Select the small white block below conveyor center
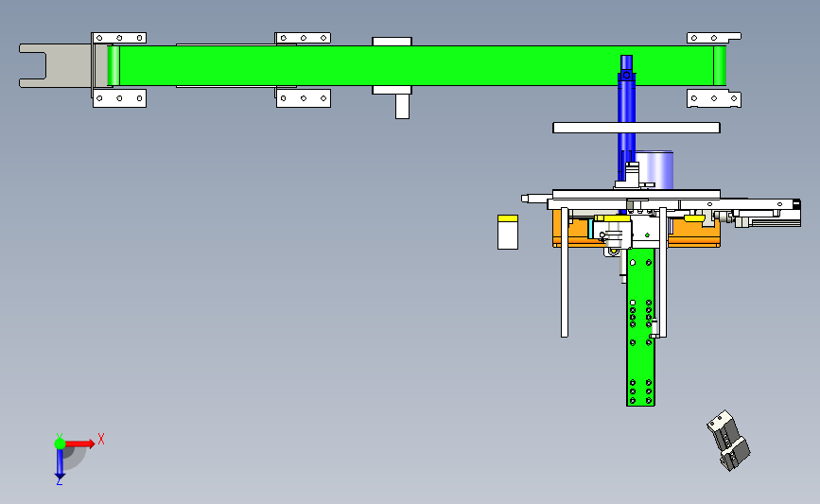Viewport: 820px width, 504px height. 402,106
